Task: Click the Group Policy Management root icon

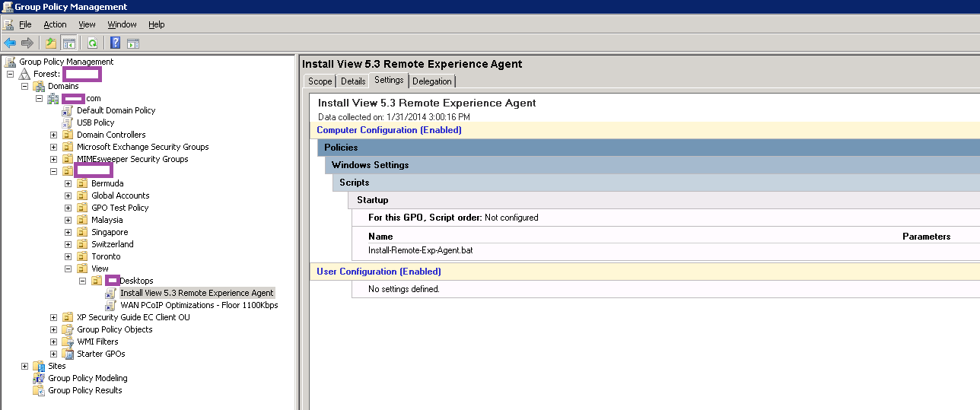Action: click(10, 62)
